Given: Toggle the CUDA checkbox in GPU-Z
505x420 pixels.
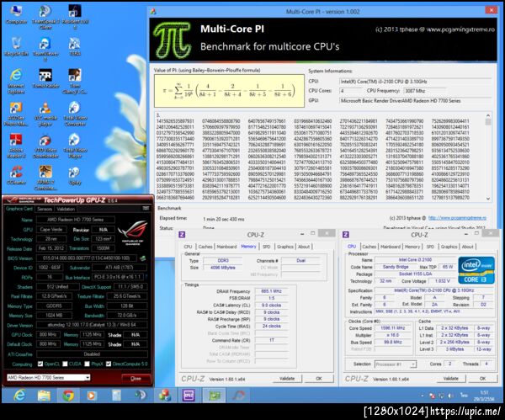Looking at the screenshot, I should coord(65,364).
